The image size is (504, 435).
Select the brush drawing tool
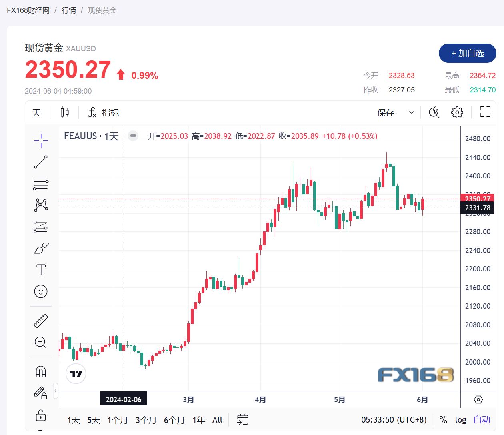pos(41,249)
